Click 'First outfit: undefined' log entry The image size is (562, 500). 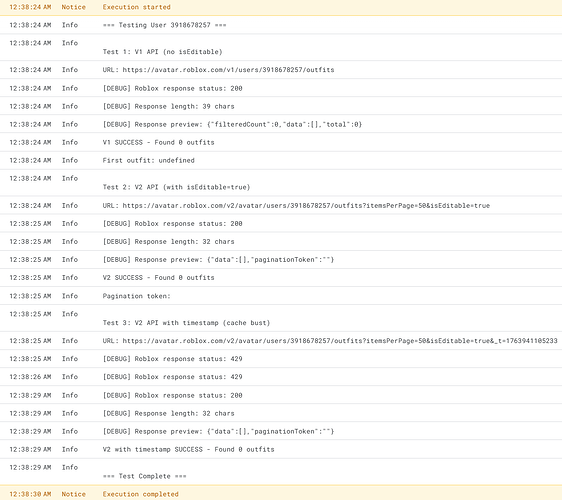(148, 160)
